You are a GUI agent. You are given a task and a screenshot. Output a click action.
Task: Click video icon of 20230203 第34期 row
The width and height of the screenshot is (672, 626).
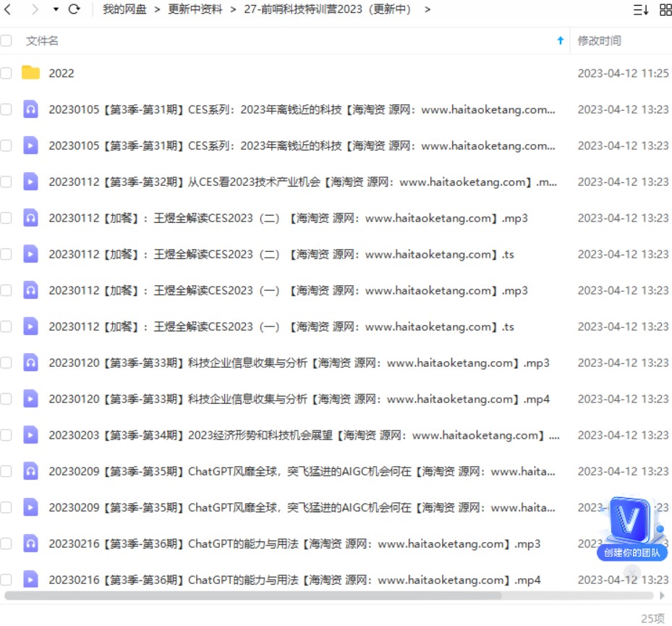30,435
